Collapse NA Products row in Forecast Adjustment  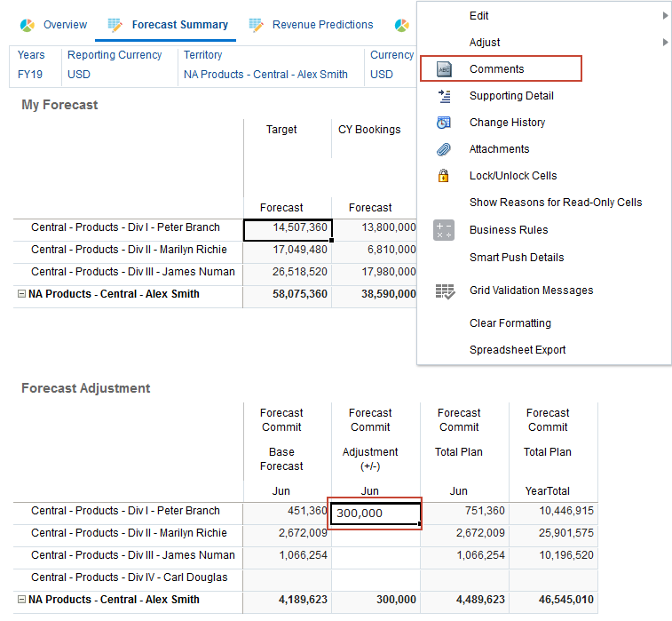pos(22,600)
